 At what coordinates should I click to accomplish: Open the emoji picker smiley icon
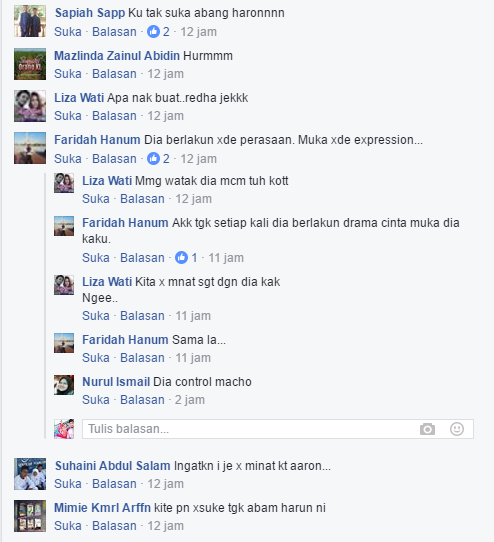click(x=457, y=429)
